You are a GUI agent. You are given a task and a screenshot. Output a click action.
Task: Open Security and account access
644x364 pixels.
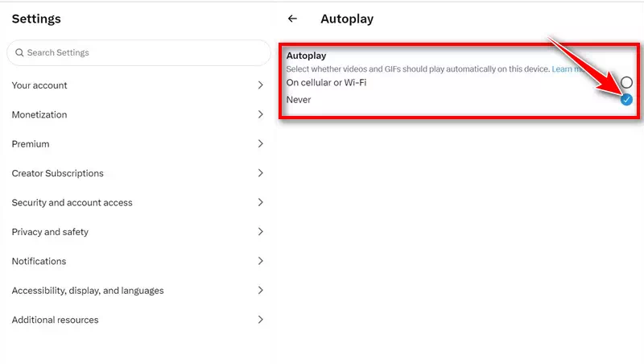tap(137, 203)
